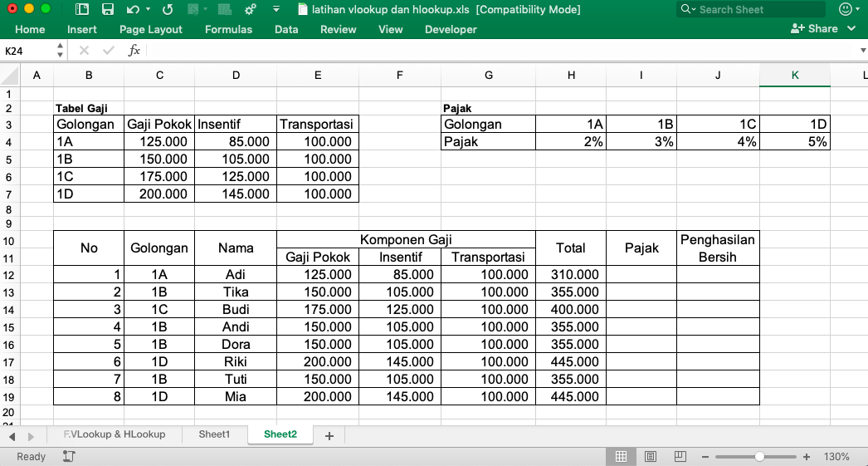Click the cancel entry X icon

click(84, 51)
